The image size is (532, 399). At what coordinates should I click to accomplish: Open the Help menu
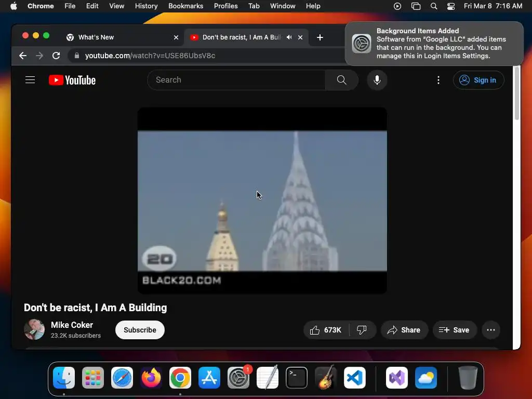[313, 6]
